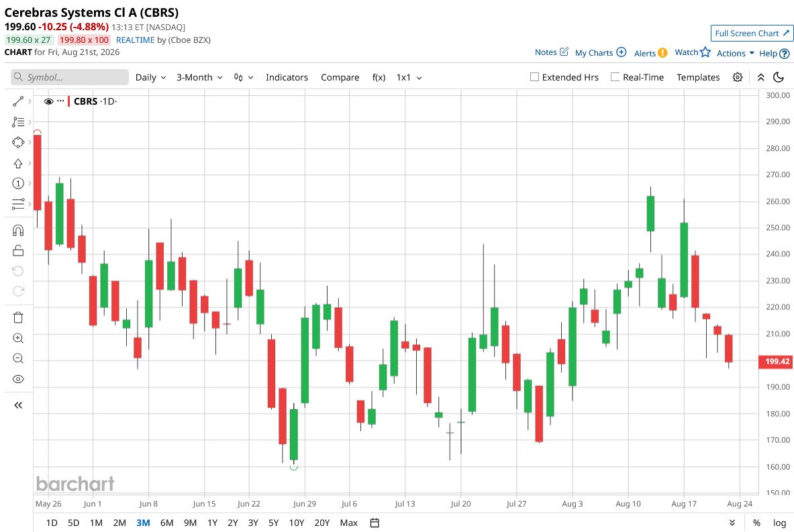Viewport: 794px width, 532px height.
Task: Toggle percent scale button
Action: click(756, 523)
